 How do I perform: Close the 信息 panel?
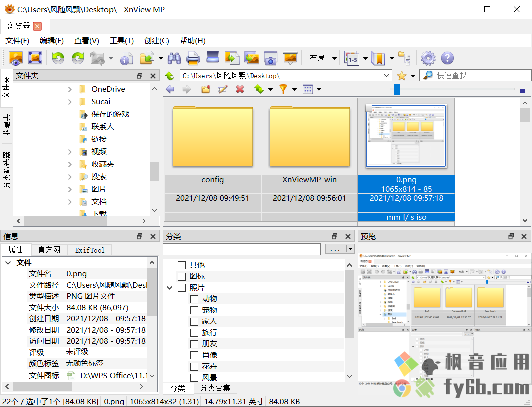point(153,237)
